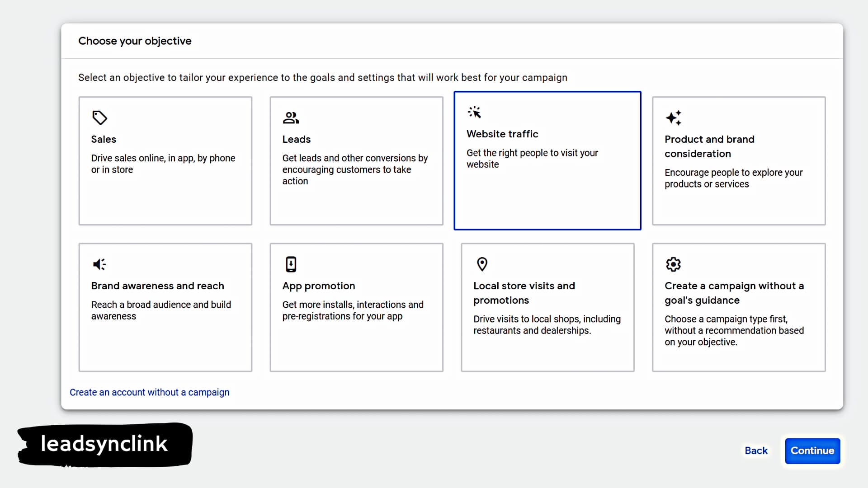Click the phone download icon for App promotion
This screenshot has height=488, width=868.
291,264
